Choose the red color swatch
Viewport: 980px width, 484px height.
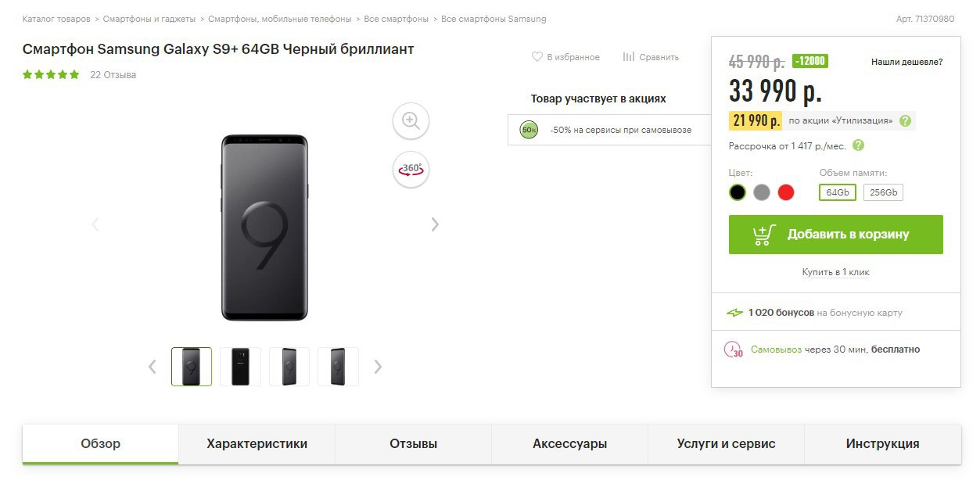click(x=786, y=192)
